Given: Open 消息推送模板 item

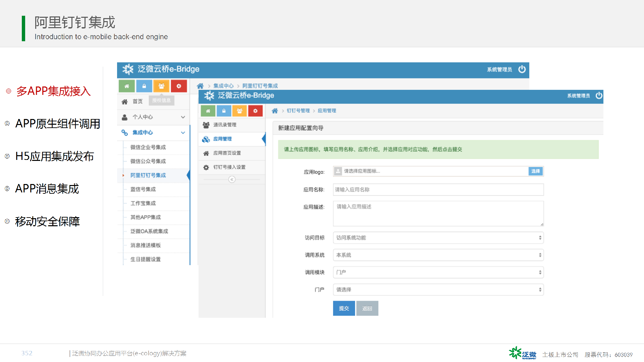Looking at the screenshot, I should (146, 245).
